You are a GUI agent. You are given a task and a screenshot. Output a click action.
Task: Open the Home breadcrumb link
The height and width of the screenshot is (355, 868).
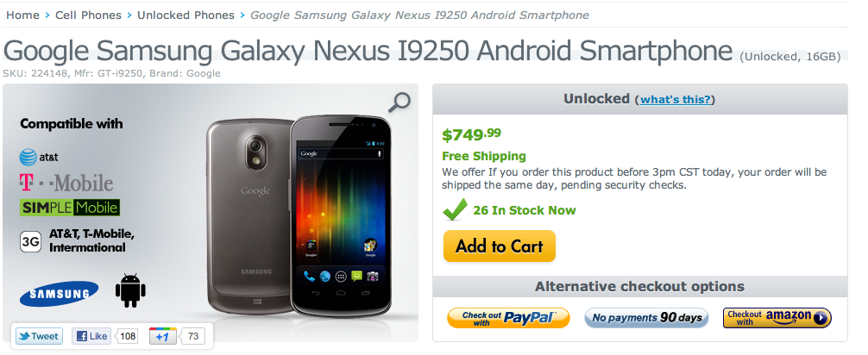coord(22,15)
